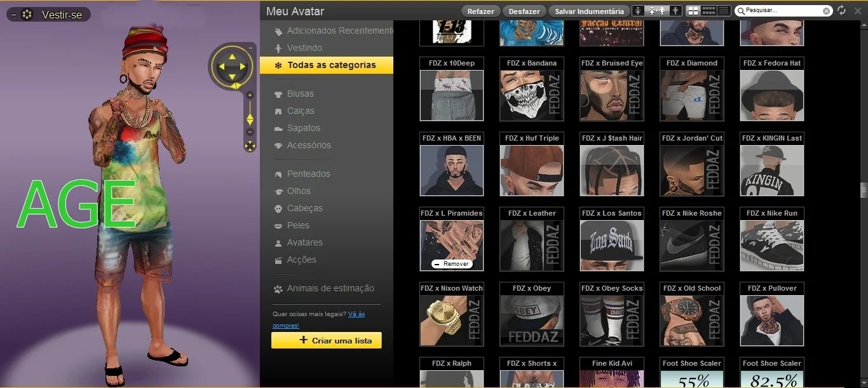The height and width of the screenshot is (388, 868).
Task: Open the Avatares category
Action: point(298,242)
